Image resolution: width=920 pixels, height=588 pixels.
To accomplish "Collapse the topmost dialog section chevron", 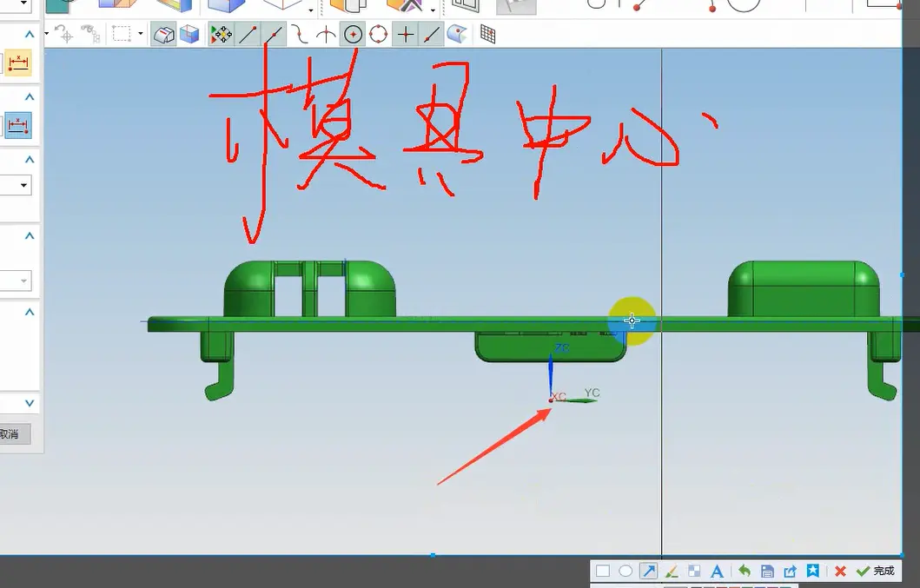I will 30,35.
